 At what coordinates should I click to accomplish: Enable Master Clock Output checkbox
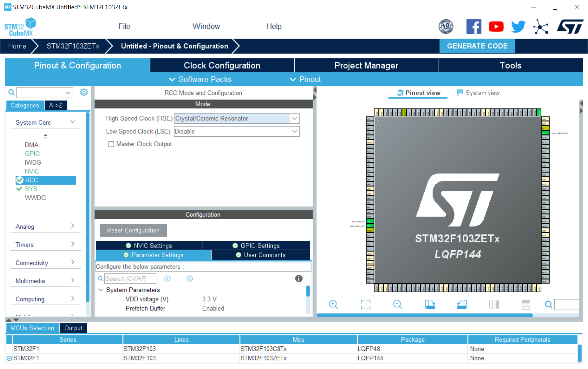[111, 144]
